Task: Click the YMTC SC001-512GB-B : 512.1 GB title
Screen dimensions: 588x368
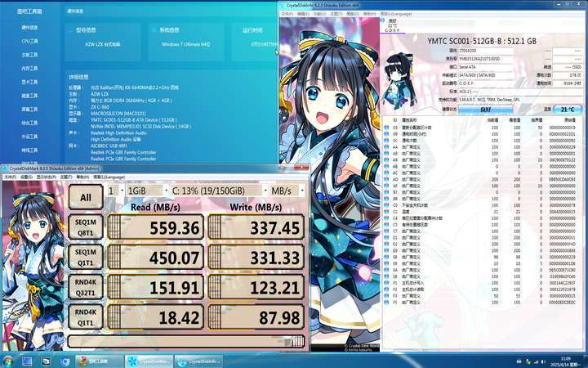Action: pyautogui.click(x=482, y=41)
